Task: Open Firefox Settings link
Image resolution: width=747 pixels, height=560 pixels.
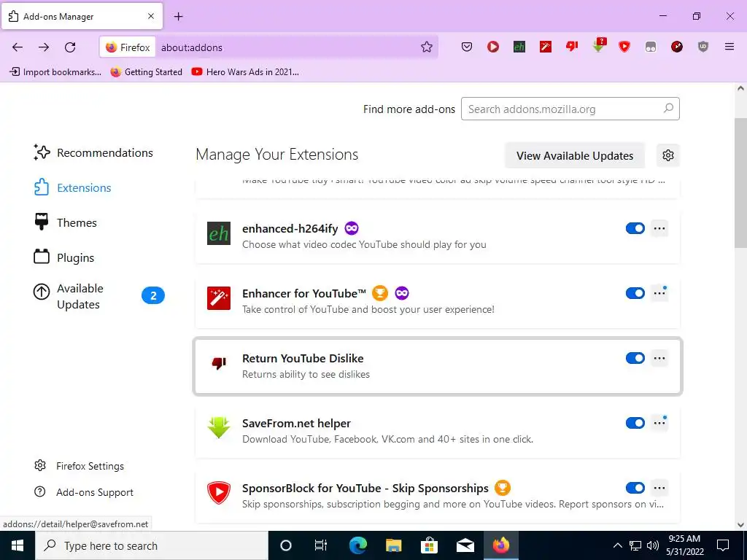Action: point(79,466)
